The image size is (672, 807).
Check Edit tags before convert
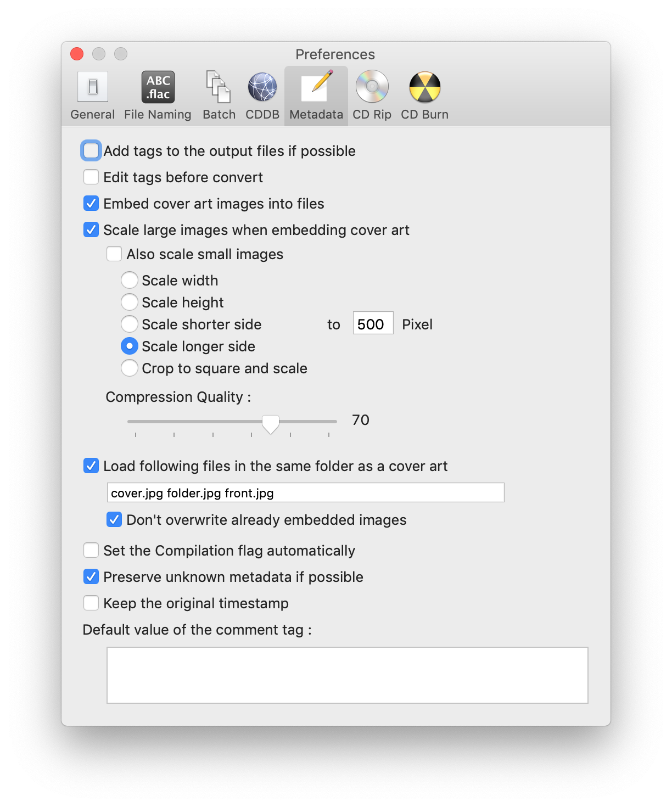click(x=91, y=177)
